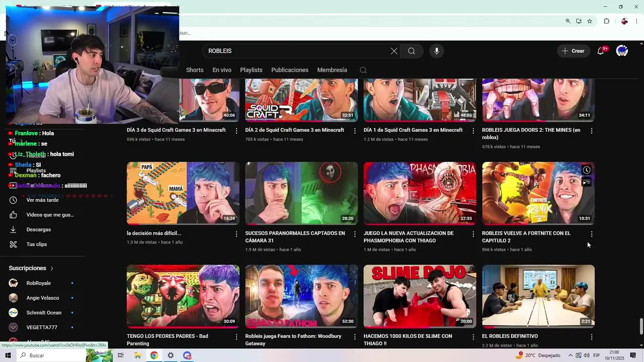
Task: Open Videos que me gustan in sidebar
Action: [x=42, y=215]
